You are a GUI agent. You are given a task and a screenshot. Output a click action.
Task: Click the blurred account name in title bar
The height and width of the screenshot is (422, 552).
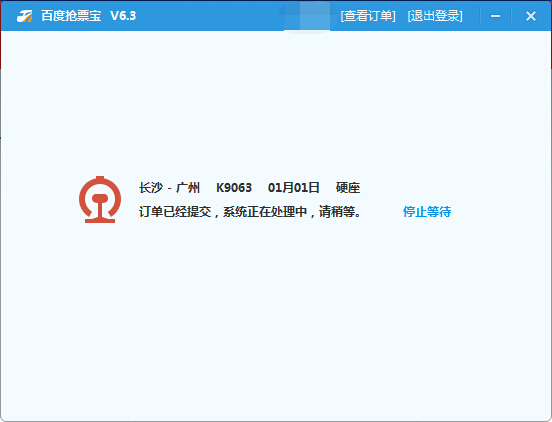pos(307,16)
